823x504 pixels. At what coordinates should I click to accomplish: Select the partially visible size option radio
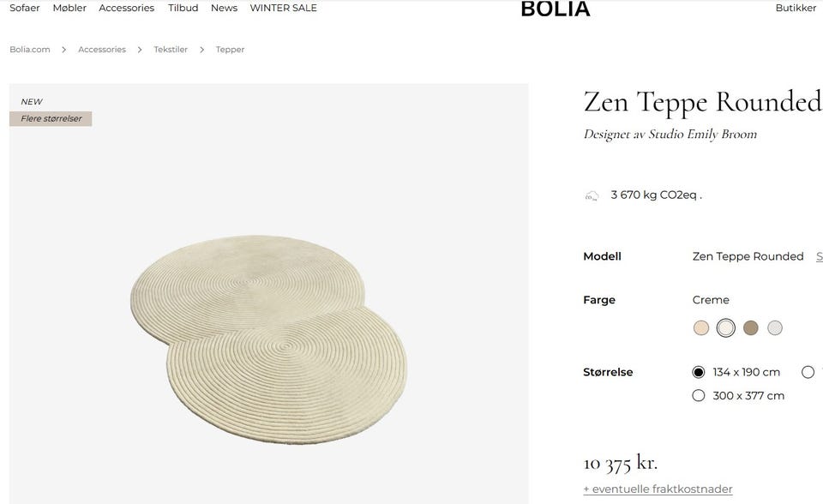(x=808, y=372)
